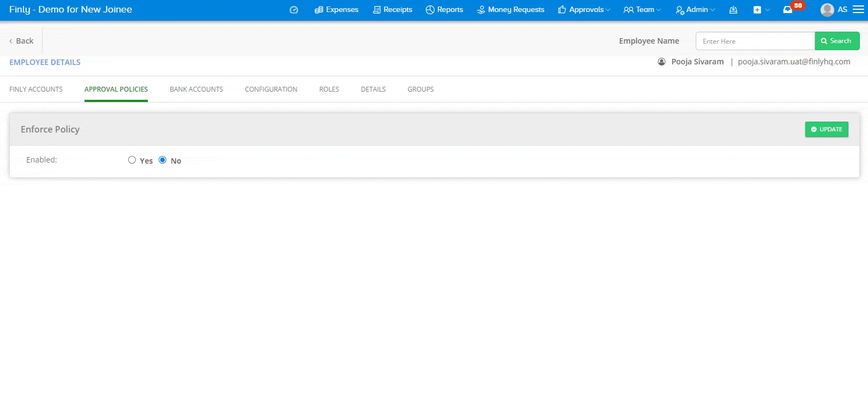Expand the Admin dropdown chevron
868x408 pixels.
[713, 10]
